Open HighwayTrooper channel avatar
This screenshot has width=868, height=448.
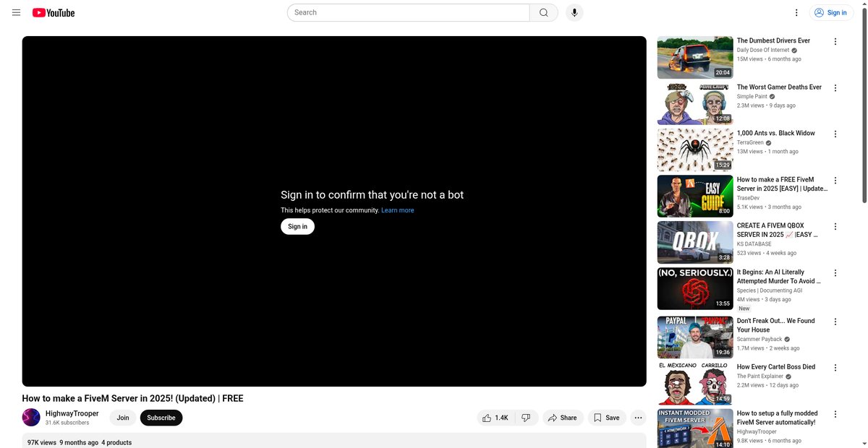click(x=31, y=418)
